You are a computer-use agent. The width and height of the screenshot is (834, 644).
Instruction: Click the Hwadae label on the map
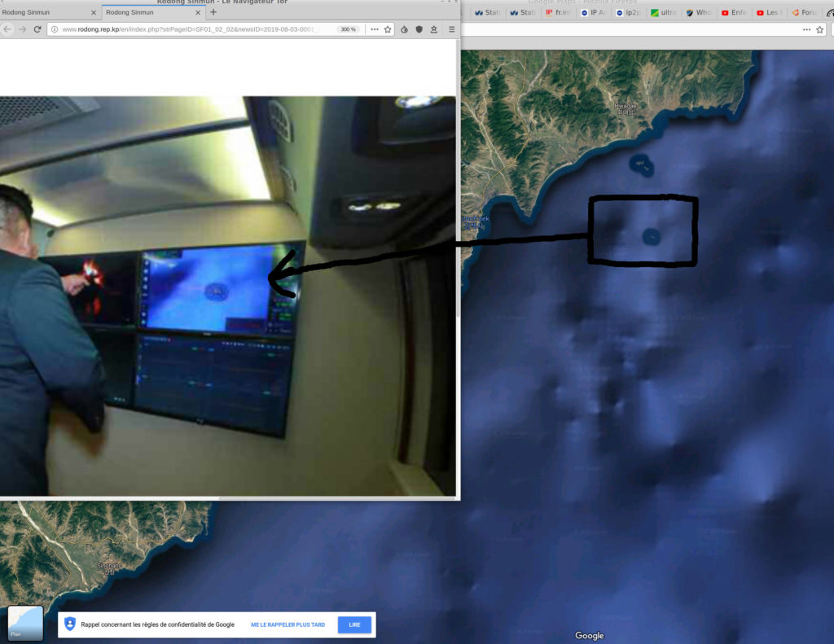(x=625, y=108)
